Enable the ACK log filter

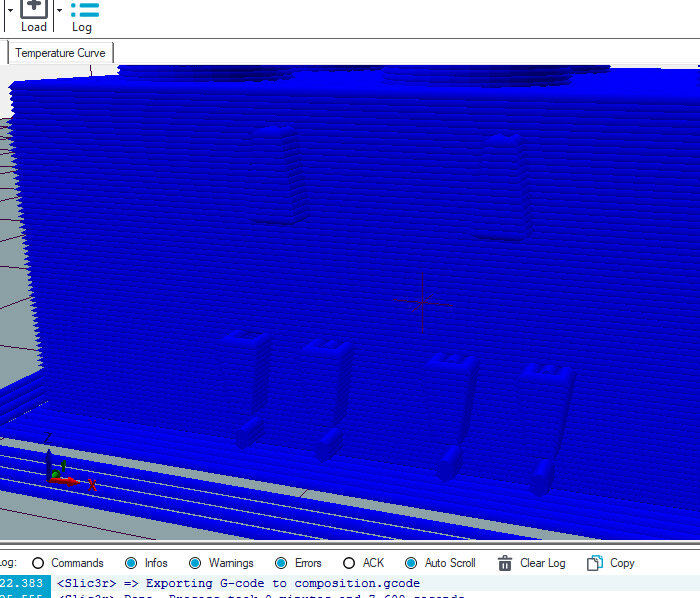(363, 563)
